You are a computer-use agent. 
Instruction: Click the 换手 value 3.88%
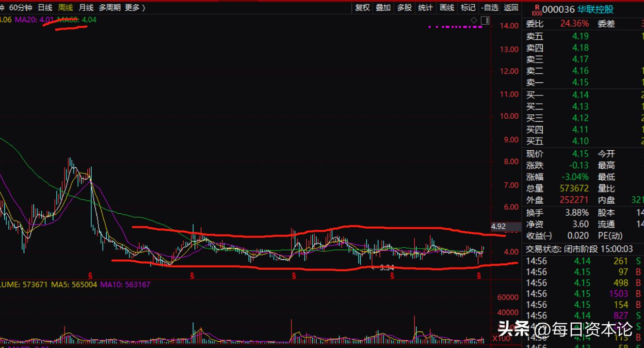point(577,213)
